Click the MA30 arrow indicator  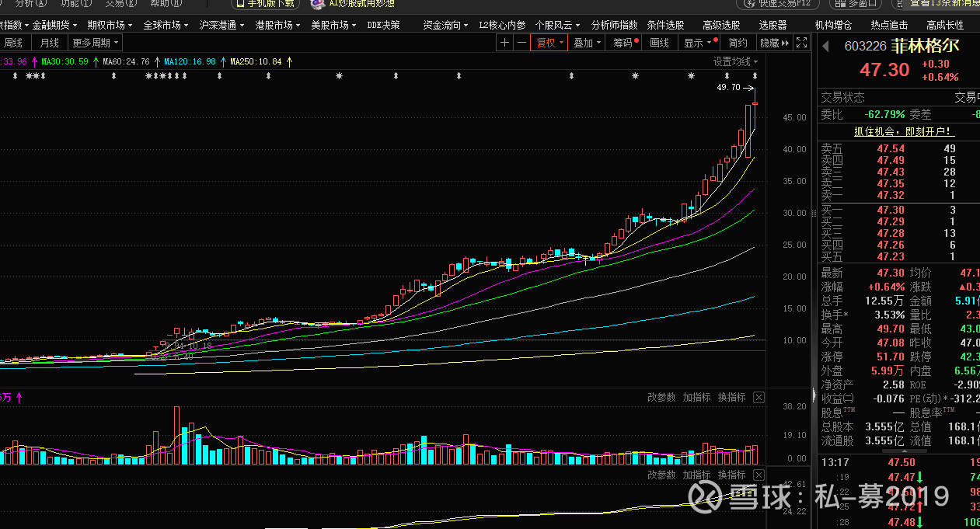[x=95, y=61]
